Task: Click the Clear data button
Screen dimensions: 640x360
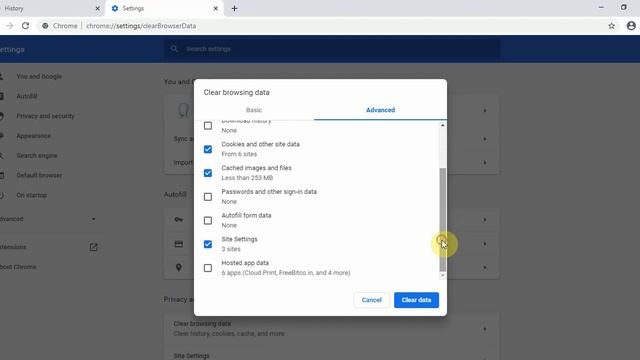Action: click(x=416, y=300)
